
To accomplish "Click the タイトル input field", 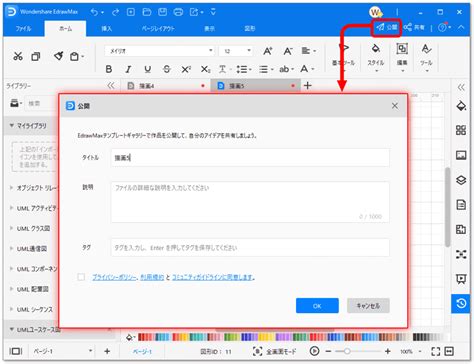I will point(250,158).
